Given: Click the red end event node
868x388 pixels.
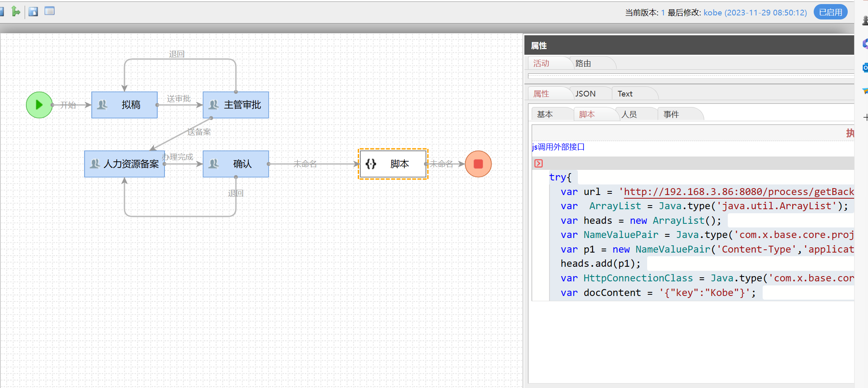Looking at the screenshot, I should (x=478, y=164).
